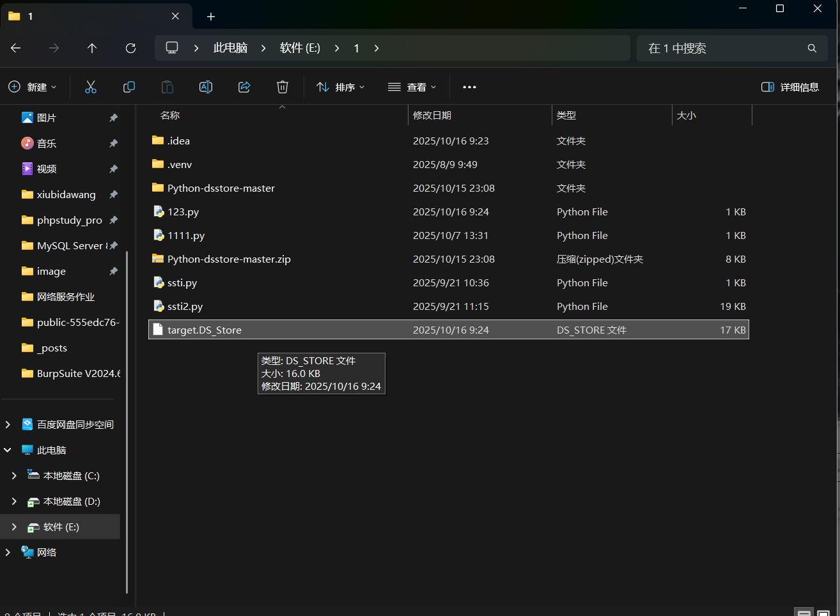The width and height of the screenshot is (840, 616).
Task: Click the Copy icon in toolbar
Action: click(x=129, y=87)
